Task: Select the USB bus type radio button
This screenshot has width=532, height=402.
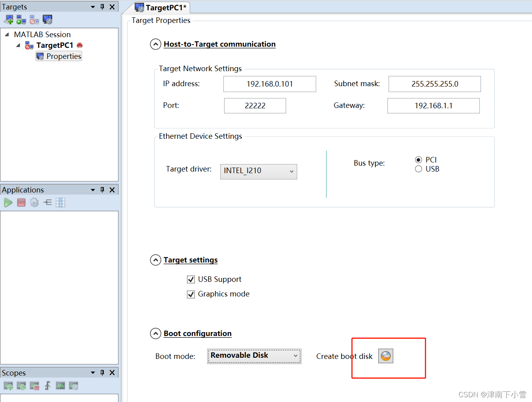Action: [x=419, y=169]
